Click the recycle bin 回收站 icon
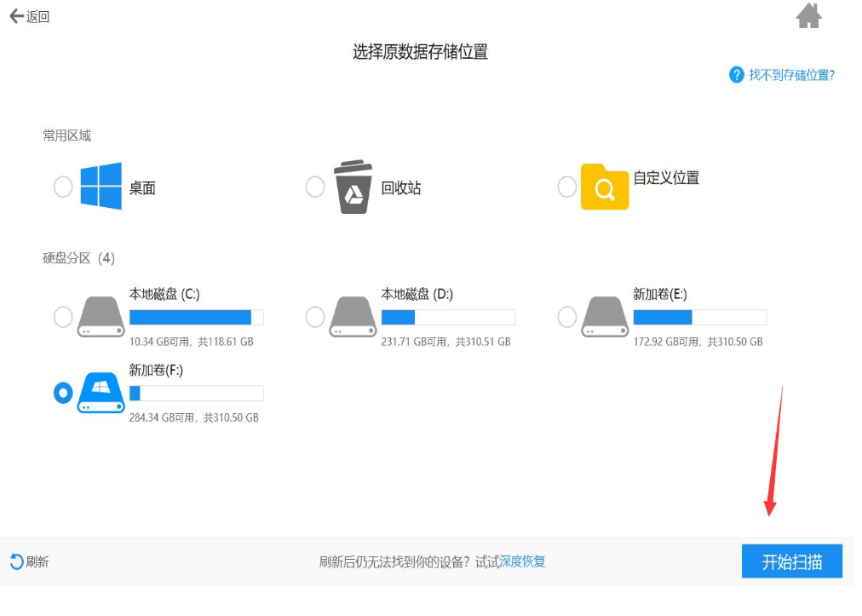Screen dimensions: 862x616 pyautogui.click(x=353, y=187)
